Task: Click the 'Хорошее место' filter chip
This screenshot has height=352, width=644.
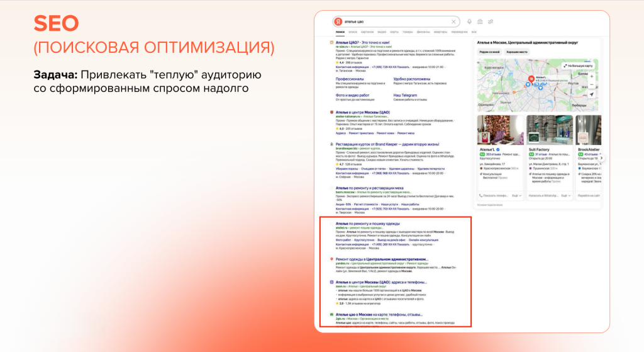Action: 517,52
